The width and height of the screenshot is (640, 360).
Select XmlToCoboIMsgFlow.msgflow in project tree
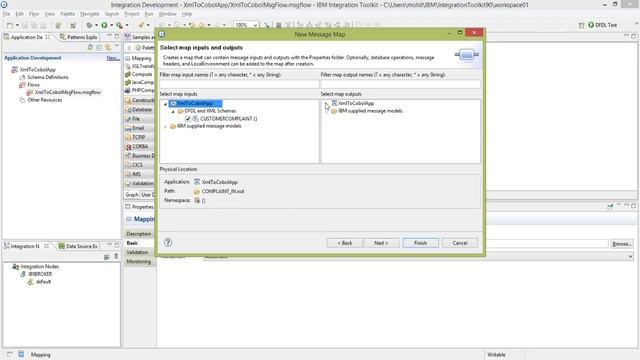point(68,92)
